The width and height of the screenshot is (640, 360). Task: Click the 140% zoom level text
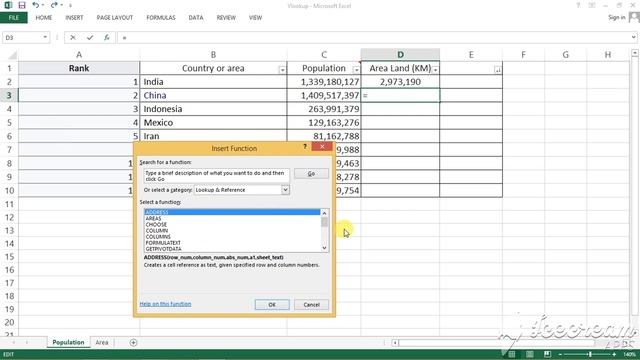click(x=629, y=354)
